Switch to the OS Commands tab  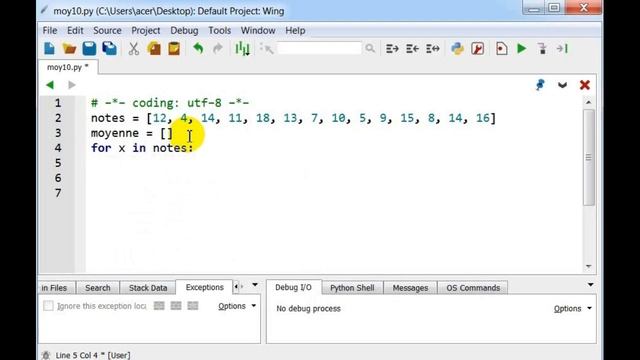coord(473,288)
